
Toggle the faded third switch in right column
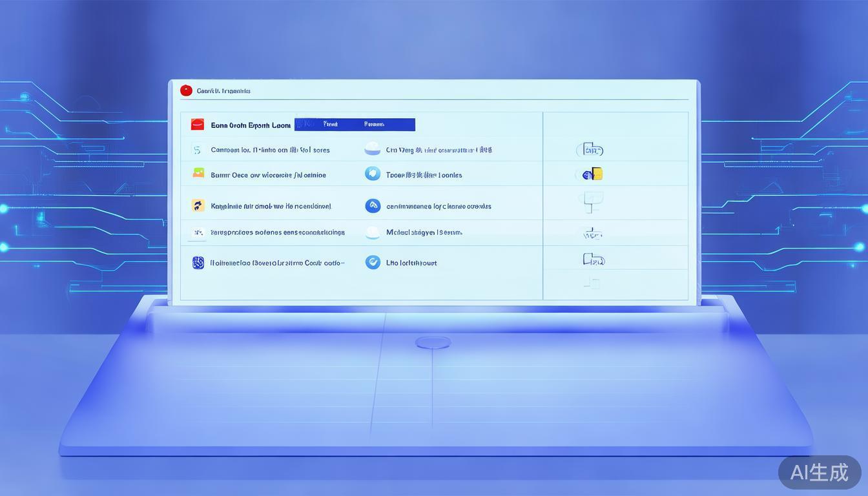[x=592, y=201]
